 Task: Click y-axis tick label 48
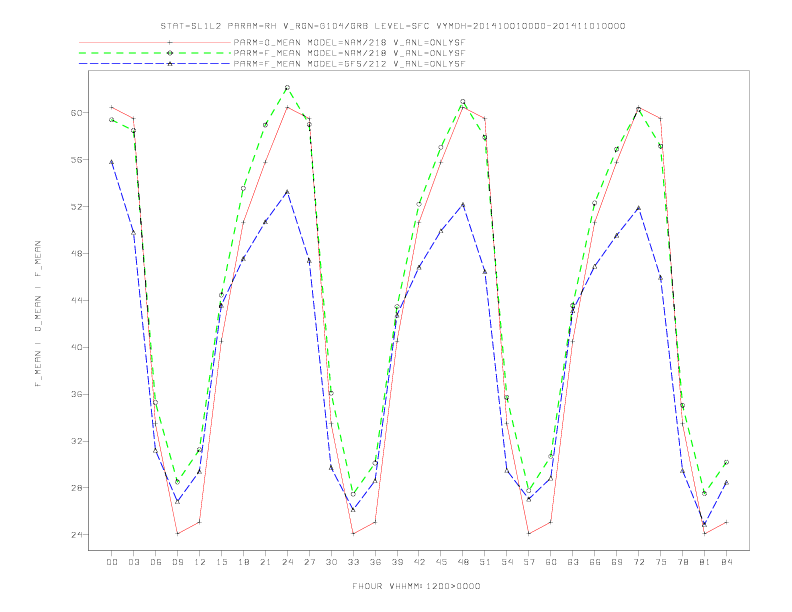[76, 253]
